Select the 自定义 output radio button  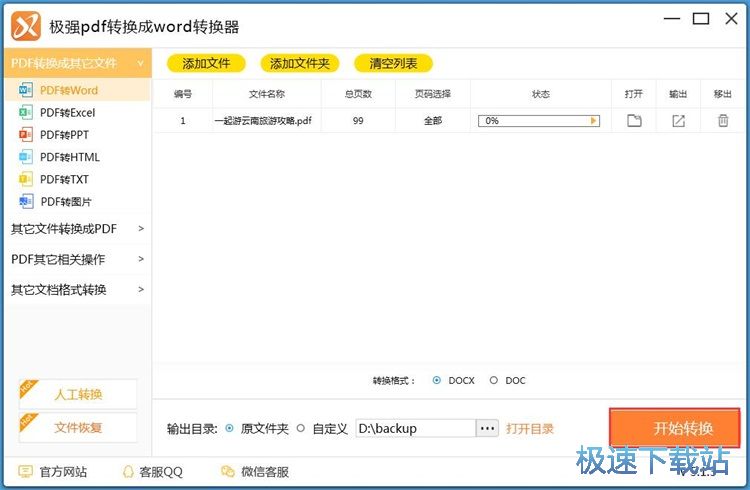point(300,428)
